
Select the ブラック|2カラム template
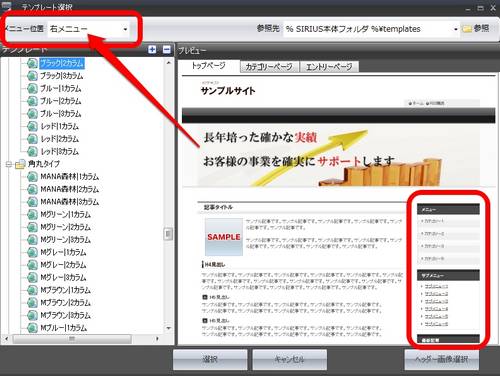[x=62, y=63]
